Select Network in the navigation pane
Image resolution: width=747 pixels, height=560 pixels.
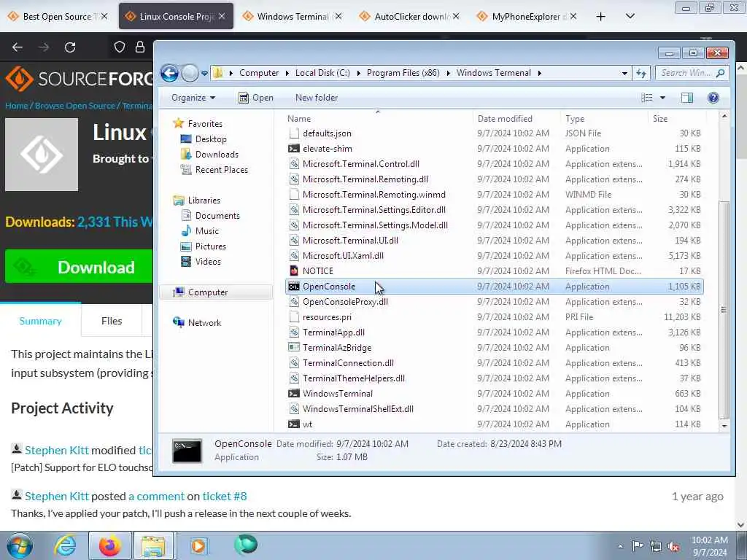[204, 323]
